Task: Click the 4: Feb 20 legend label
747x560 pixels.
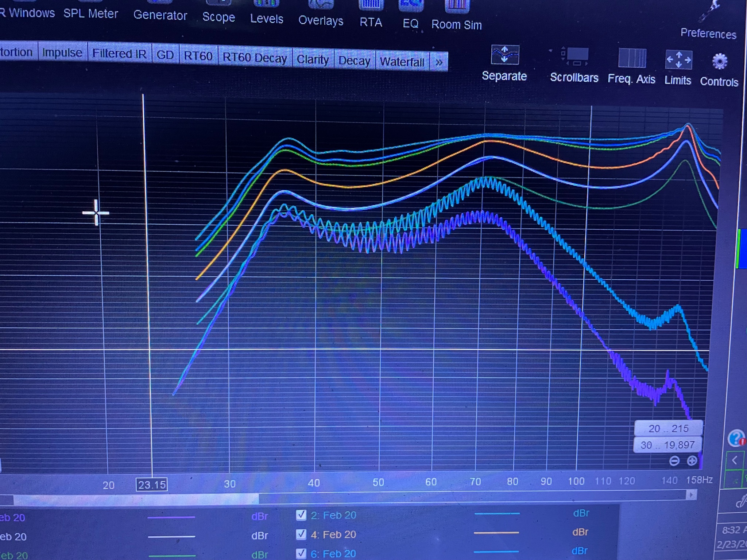Action: (x=333, y=534)
